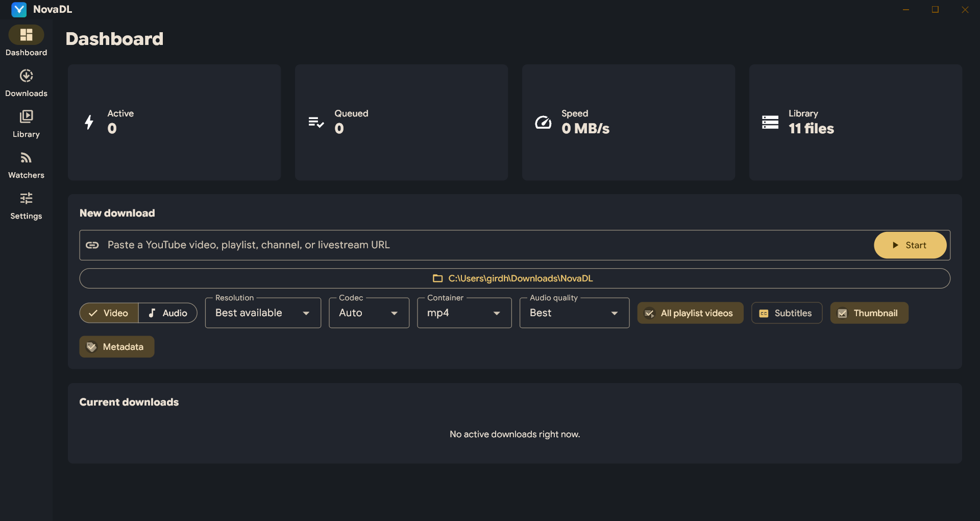Open the Container dropdown
The height and width of the screenshot is (521, 980).
pos(464,313)
